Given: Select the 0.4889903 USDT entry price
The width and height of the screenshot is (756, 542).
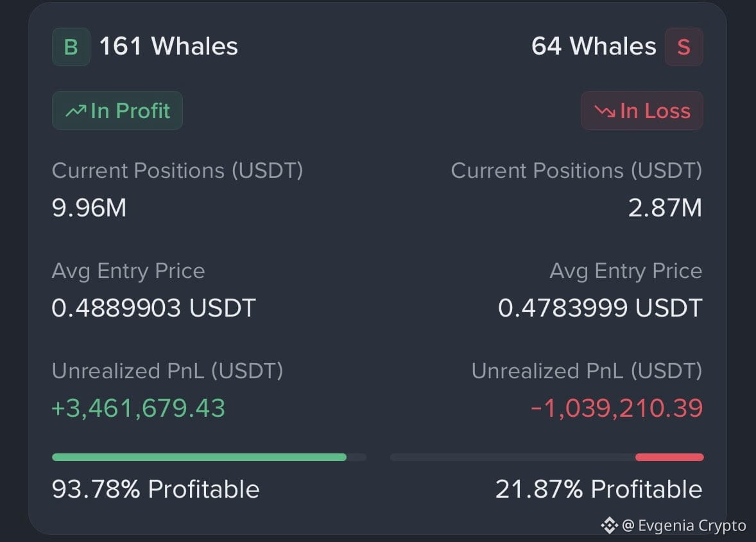Looking at the screenshot, I should click(154, 308).
